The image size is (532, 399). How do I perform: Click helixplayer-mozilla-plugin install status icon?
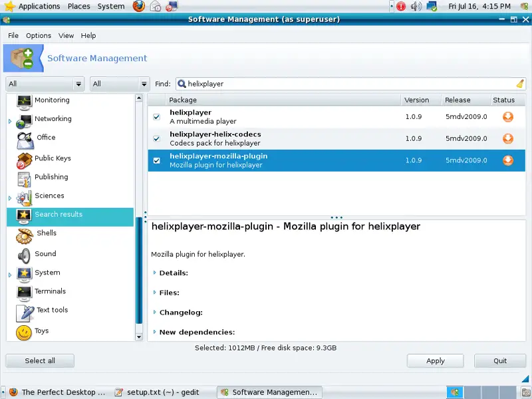[507, 160]
